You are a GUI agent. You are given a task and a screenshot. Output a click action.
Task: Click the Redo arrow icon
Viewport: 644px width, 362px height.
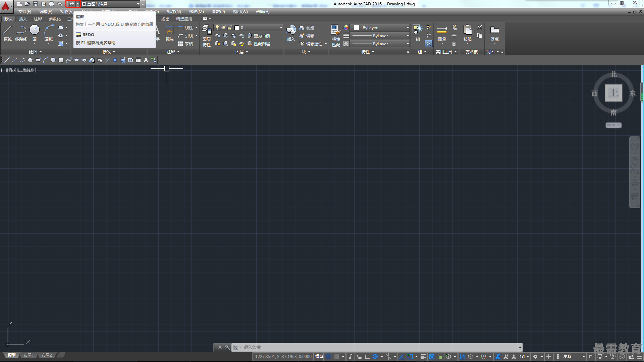(71, 4)
